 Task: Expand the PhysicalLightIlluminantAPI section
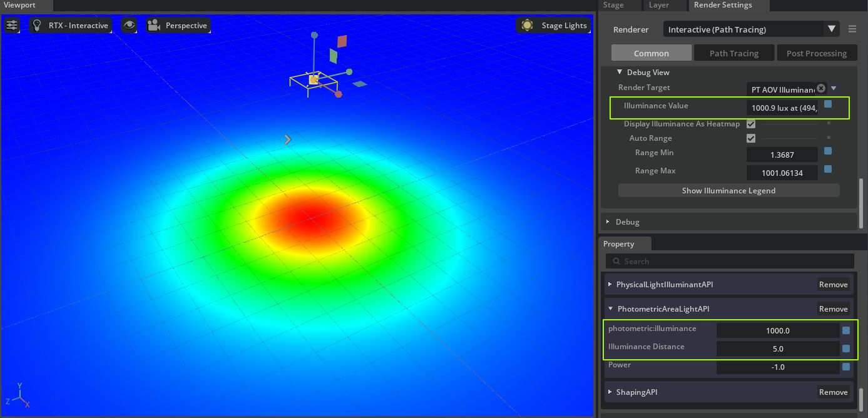pyautogui.click(x=610, y=285)
